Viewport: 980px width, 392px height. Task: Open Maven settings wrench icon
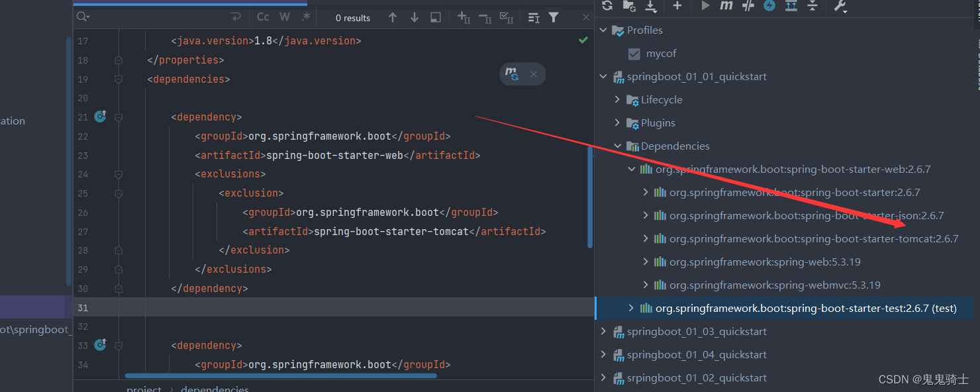point(840,6)
